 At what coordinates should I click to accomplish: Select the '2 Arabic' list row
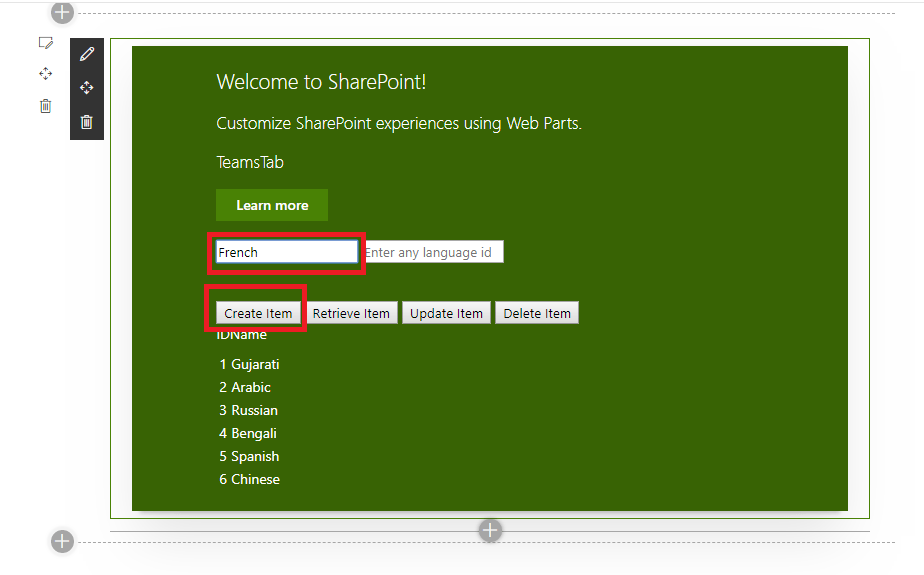245,387
